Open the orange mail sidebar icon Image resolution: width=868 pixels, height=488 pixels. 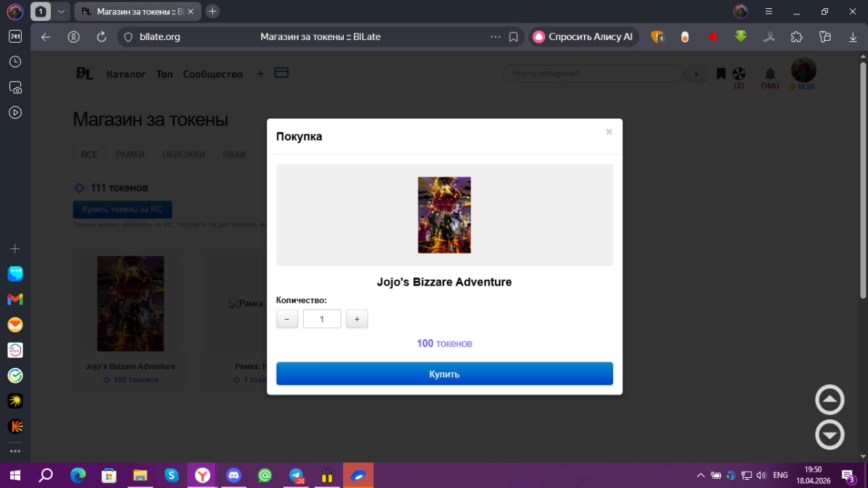(x=15, y=325)
